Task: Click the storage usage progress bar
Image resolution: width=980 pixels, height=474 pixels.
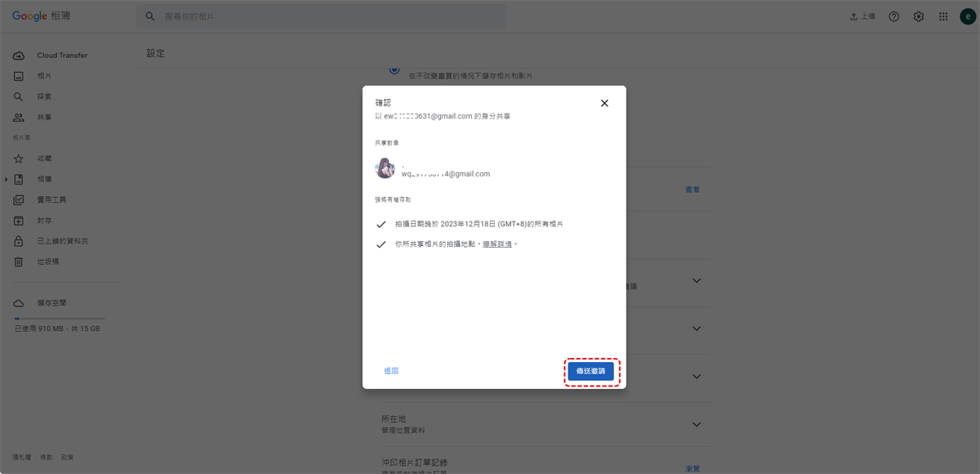Action: 59,319
